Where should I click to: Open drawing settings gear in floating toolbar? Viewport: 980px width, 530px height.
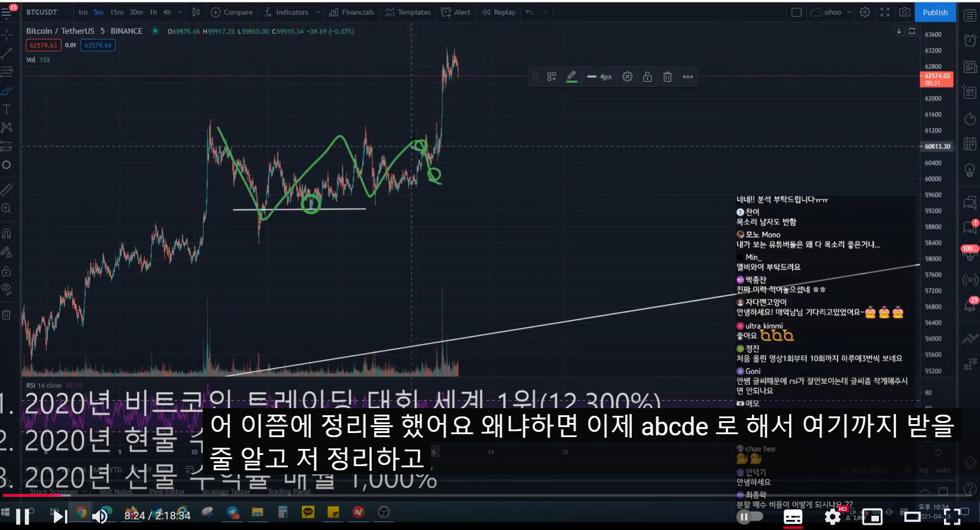tap(627, 76)
